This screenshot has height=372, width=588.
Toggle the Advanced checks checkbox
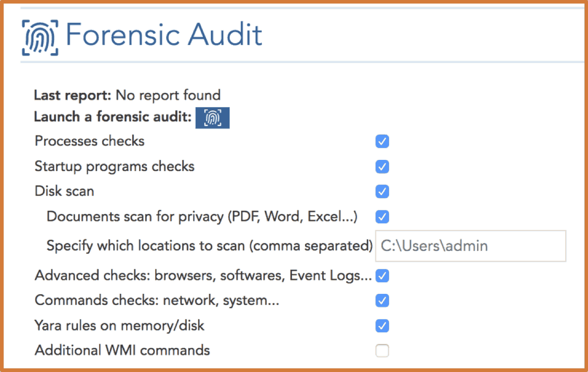(x=382, y=276)
